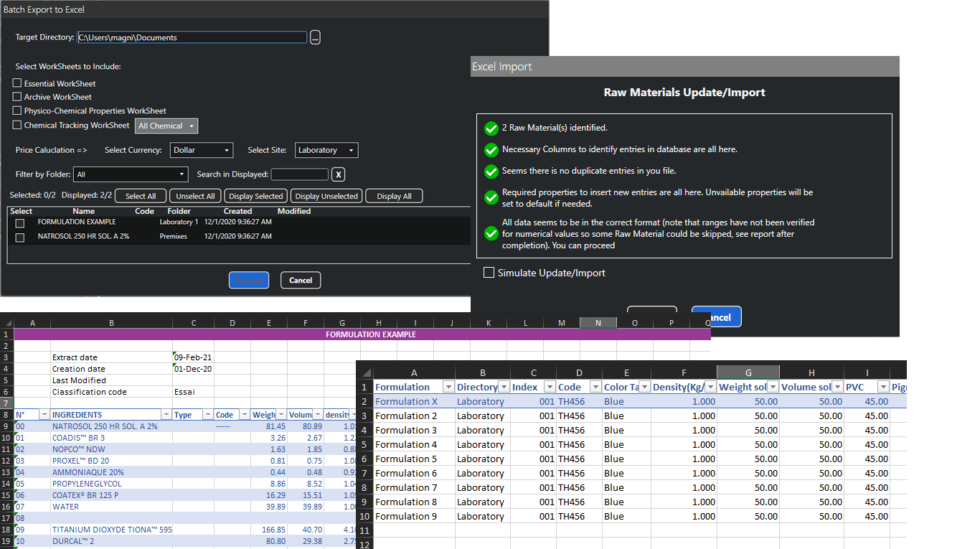980x549 pixels.
Task: Click green check beside 'Required properties to insert' message
Action: click(x=491, y=197)
